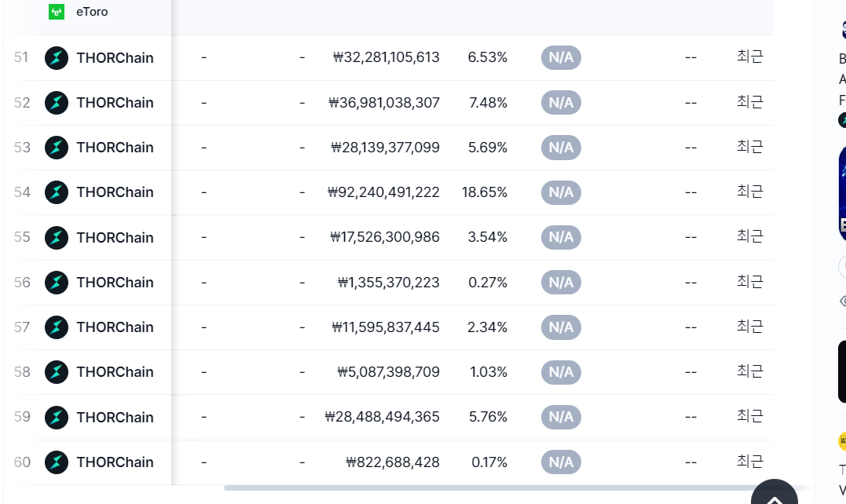Select volume ₩28,139,377,099
This screenshot has height=504, width=846.
[385, 147]
